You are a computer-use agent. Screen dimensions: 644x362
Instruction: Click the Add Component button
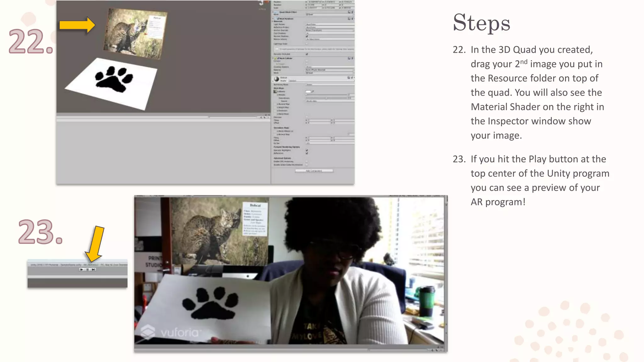pos(314,171)
